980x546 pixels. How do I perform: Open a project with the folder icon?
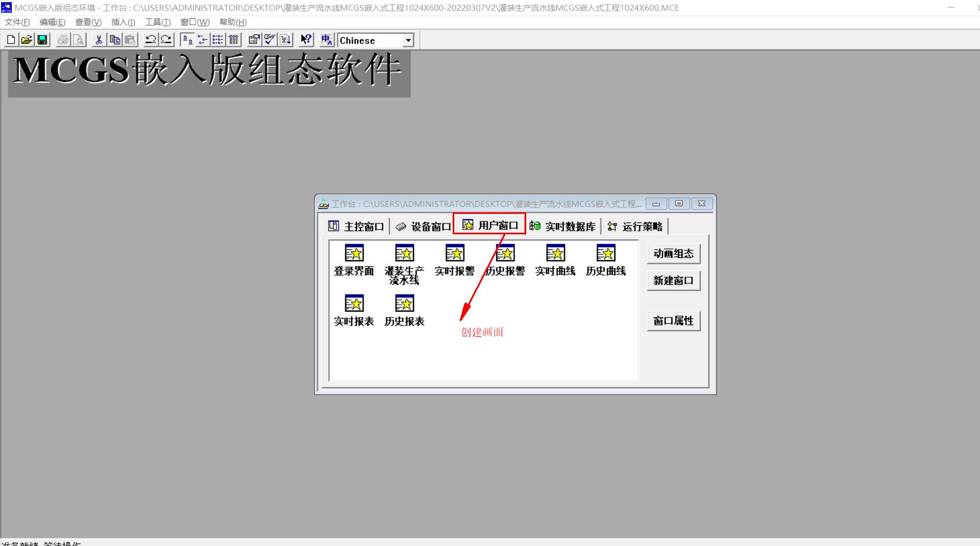[26, 40]
